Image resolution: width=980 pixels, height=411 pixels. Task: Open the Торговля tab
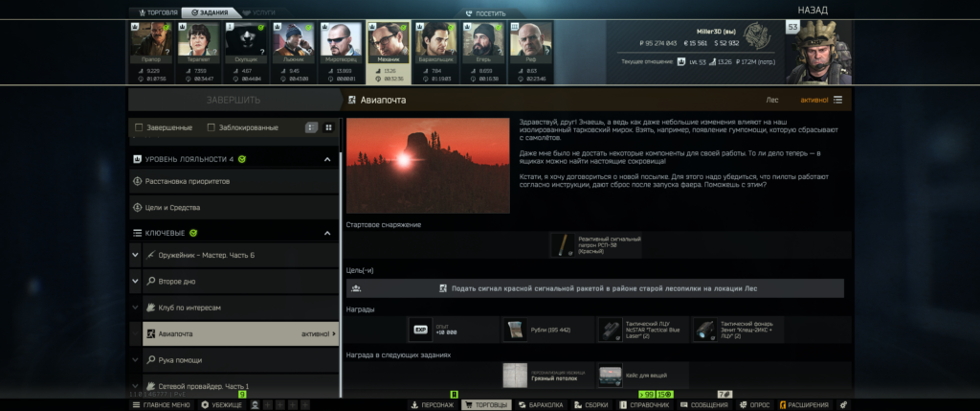(x=157, y=12)
